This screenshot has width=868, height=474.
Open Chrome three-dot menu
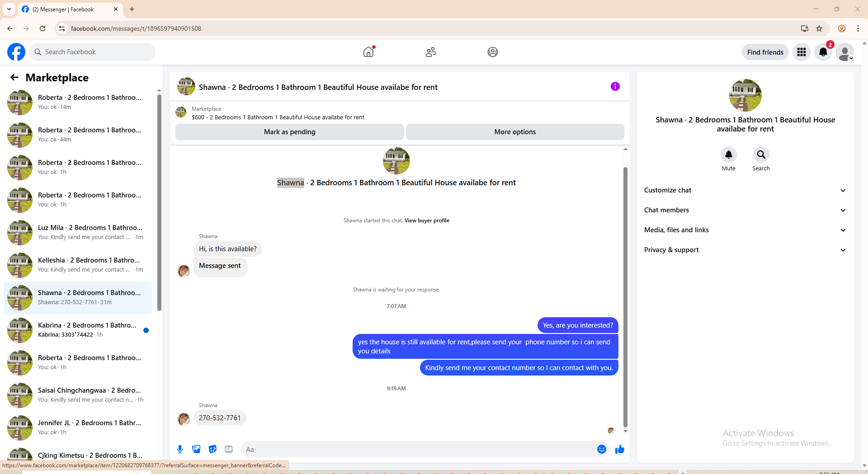click(858, 28)
